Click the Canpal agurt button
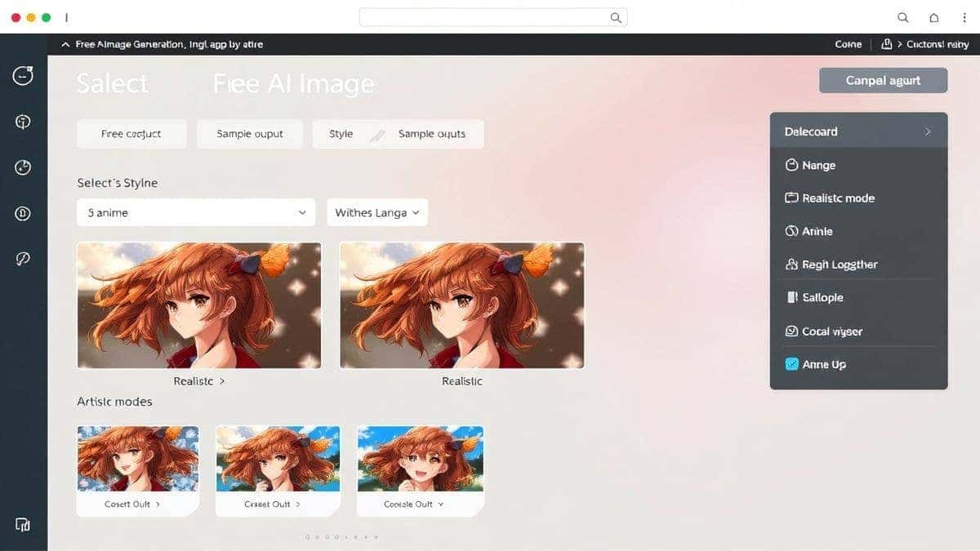The image size is (980, 551). tap(883, 80)
